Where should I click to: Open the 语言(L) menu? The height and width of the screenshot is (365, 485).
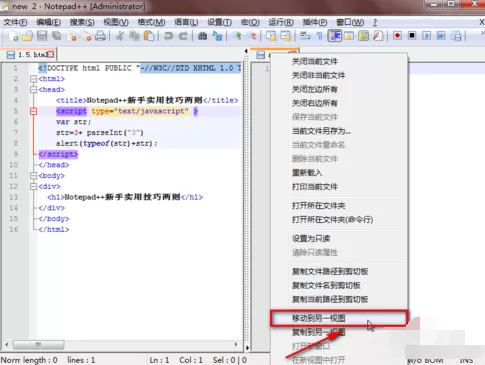pyautogui.click(x=186, y=22)
